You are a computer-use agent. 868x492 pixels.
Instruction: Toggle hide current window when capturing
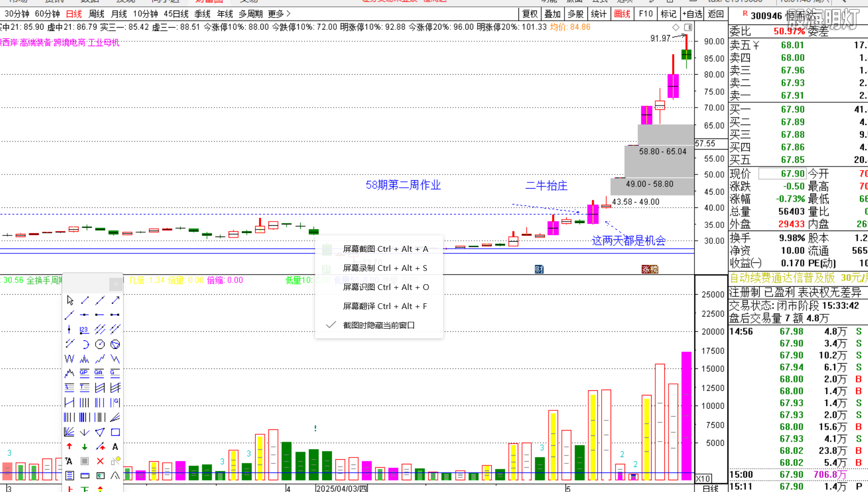click(379, 325)
